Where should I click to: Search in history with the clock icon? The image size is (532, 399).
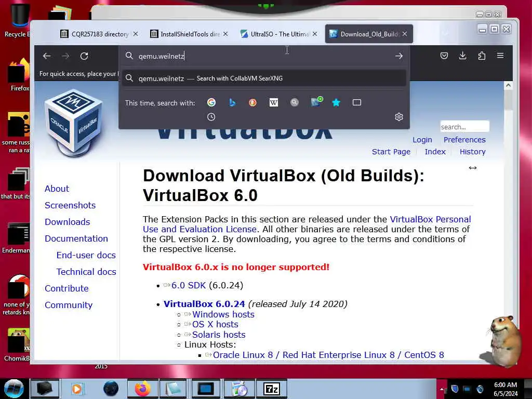[x=211, y=117]
